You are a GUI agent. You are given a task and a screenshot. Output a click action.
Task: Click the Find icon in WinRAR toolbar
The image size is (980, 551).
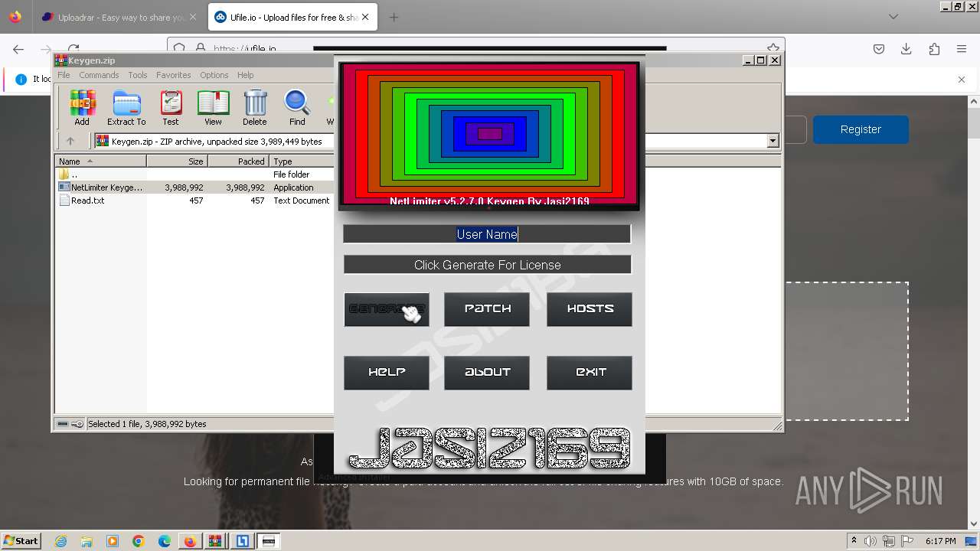(x=297, y=108)
